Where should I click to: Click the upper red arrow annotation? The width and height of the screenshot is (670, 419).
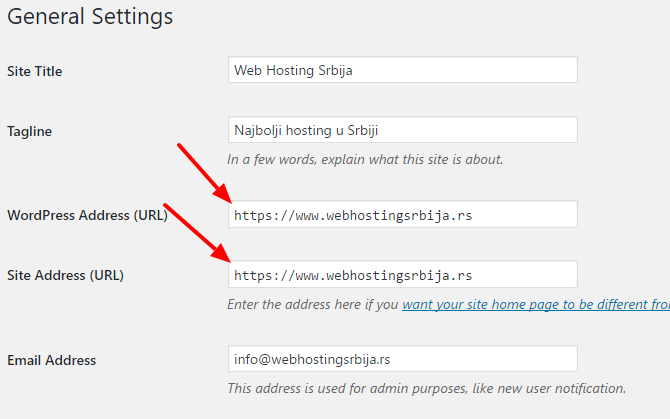[x=204, y=173]
